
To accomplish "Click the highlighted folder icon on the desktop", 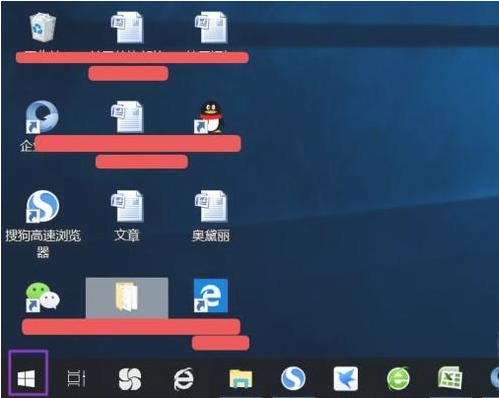I will [127, 297].
